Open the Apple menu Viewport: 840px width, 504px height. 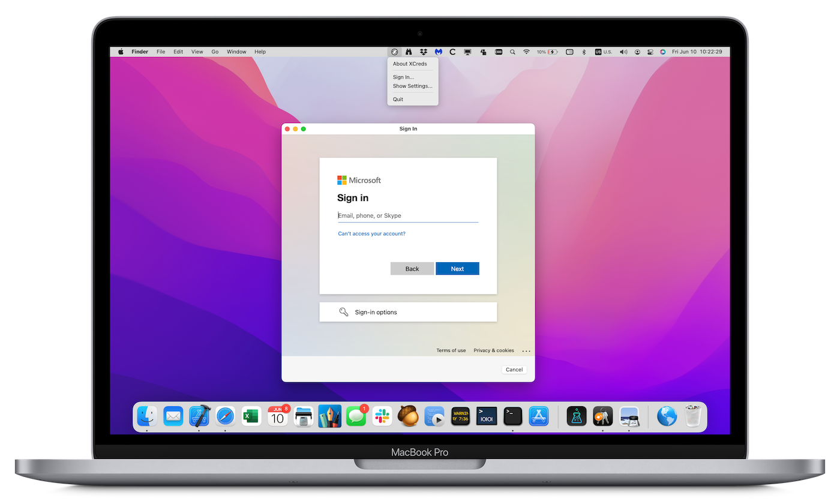[121, 52]
